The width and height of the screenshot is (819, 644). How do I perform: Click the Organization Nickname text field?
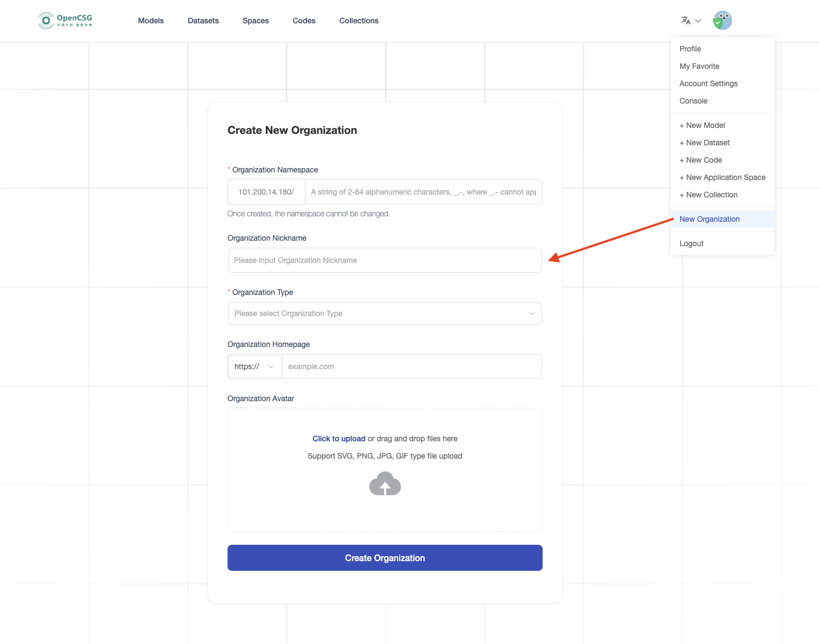click(385, 260)
